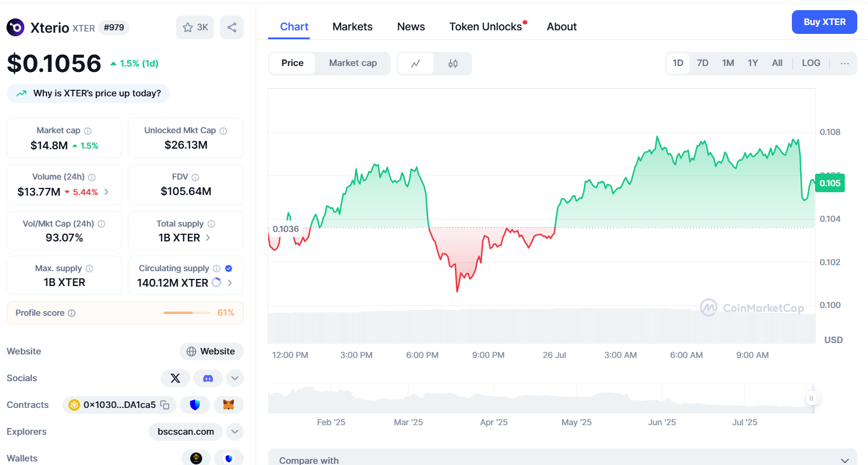Click contract address 0×1030...DA1ca5
The height and width of the screenshot is (465, 868).
119,405
